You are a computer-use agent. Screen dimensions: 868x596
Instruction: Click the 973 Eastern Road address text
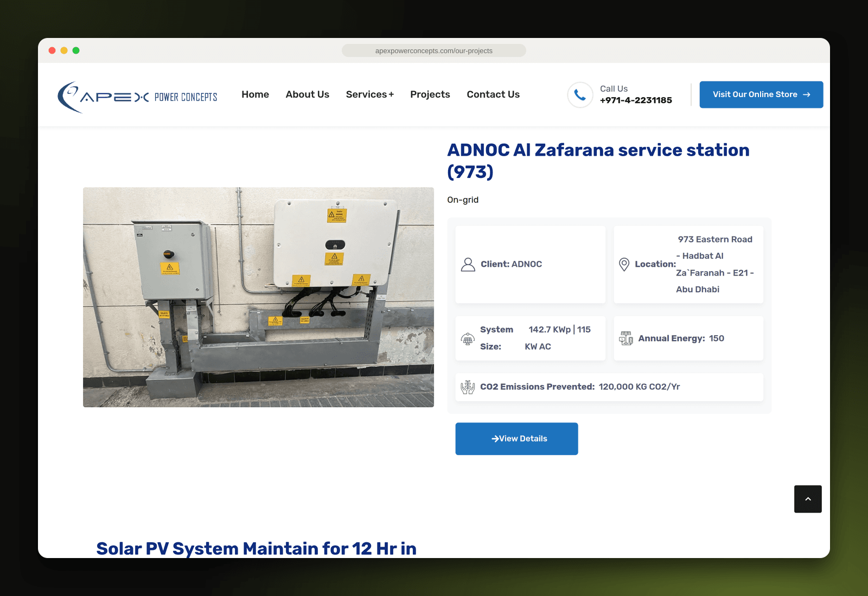(715, 264)
